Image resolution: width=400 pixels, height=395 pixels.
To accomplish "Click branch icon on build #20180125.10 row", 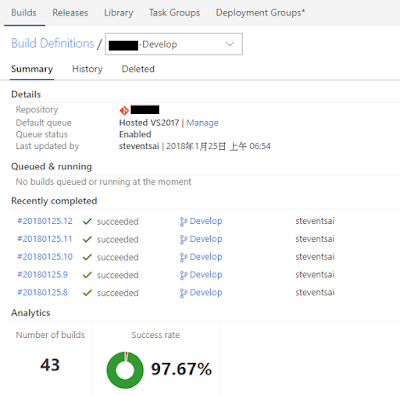I will 183,257.
